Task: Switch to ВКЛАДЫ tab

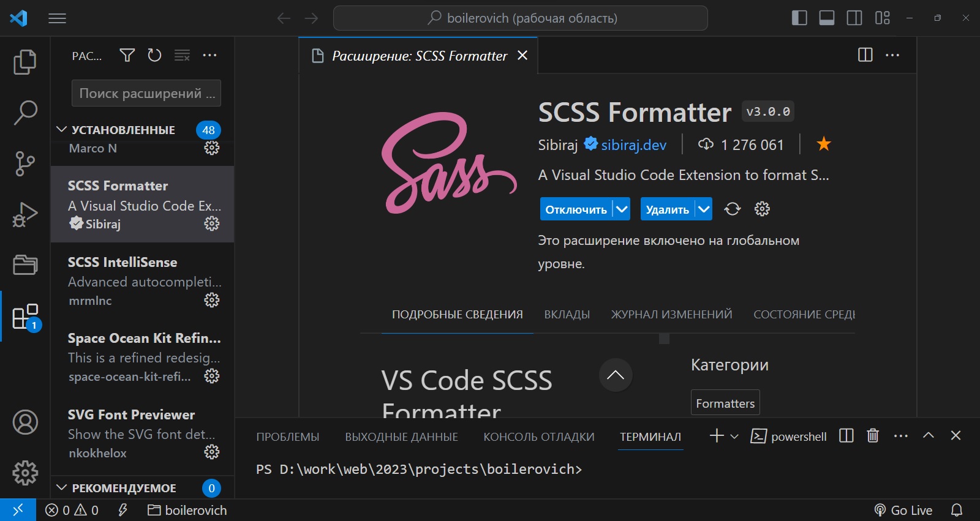Action: 567,315
